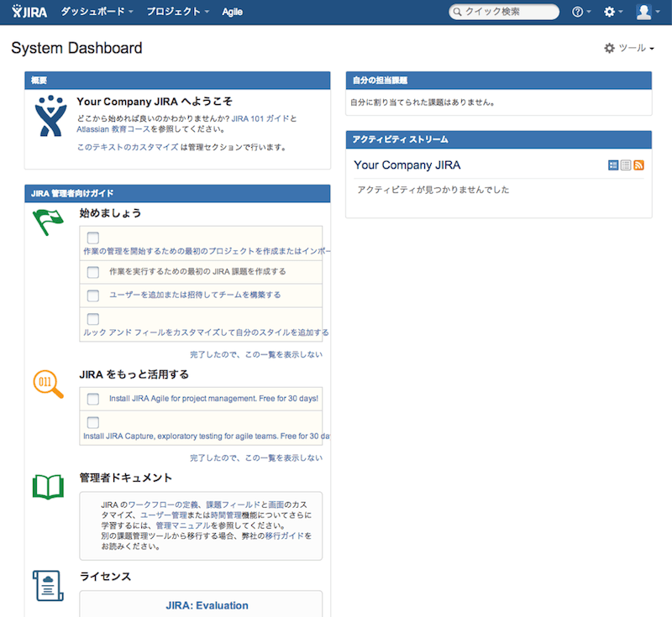Open the Agile menu item

[233, 12]
